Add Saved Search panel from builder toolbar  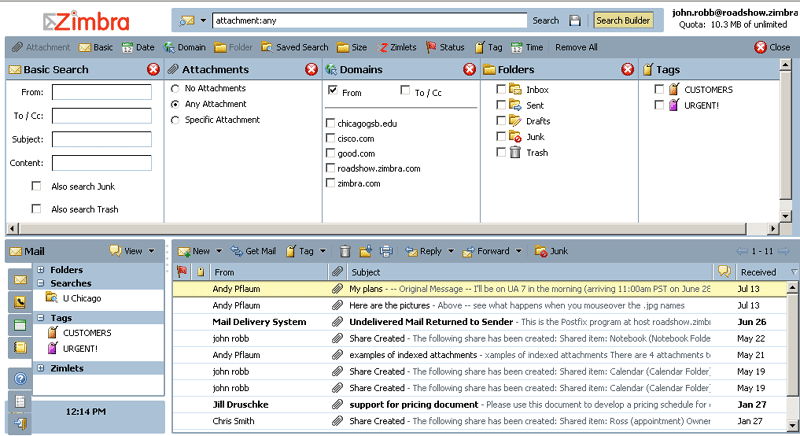click(x=294, y=47)
